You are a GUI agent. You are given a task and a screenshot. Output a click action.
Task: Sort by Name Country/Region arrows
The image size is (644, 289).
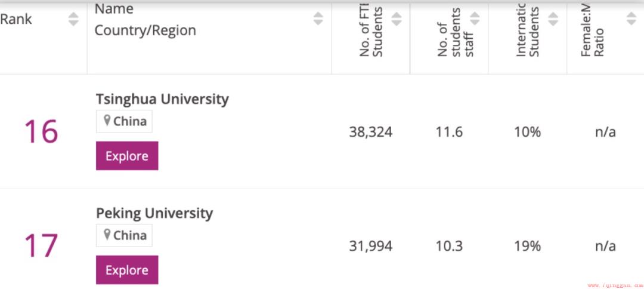(x=318, y=19)
